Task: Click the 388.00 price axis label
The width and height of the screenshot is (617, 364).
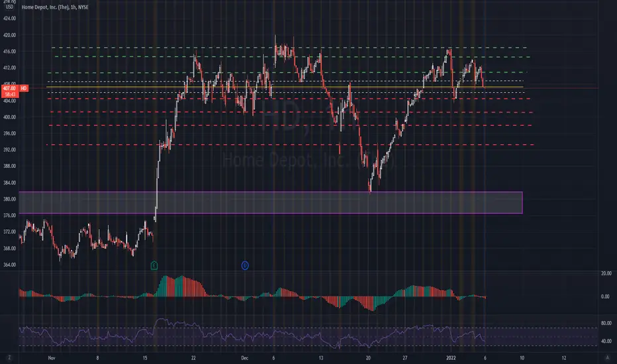Action: click(x=9, y=166)
